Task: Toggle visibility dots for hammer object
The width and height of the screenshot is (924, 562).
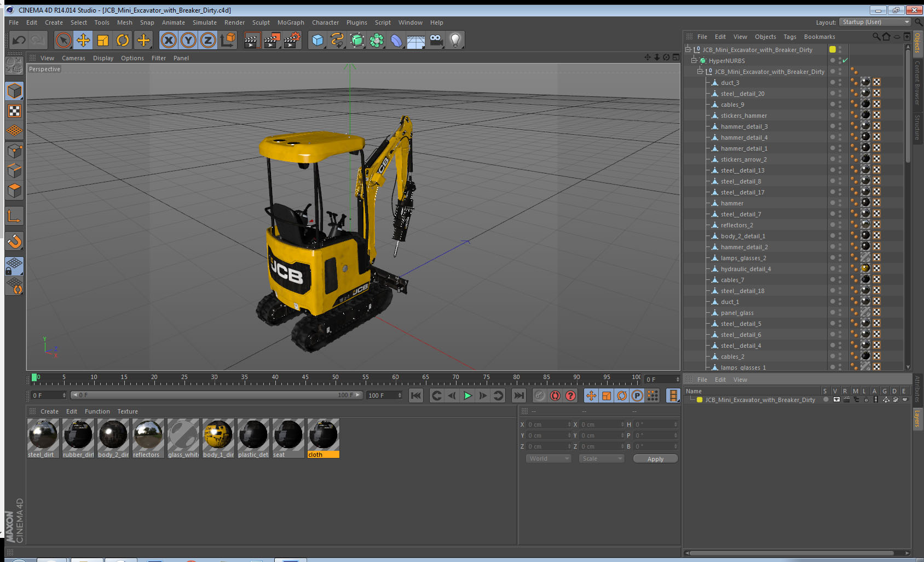Action: click(x=840, y=203)
